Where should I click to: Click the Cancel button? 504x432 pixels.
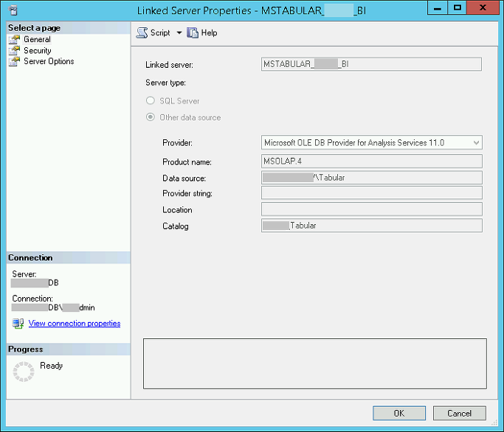(x=459, y=413)
